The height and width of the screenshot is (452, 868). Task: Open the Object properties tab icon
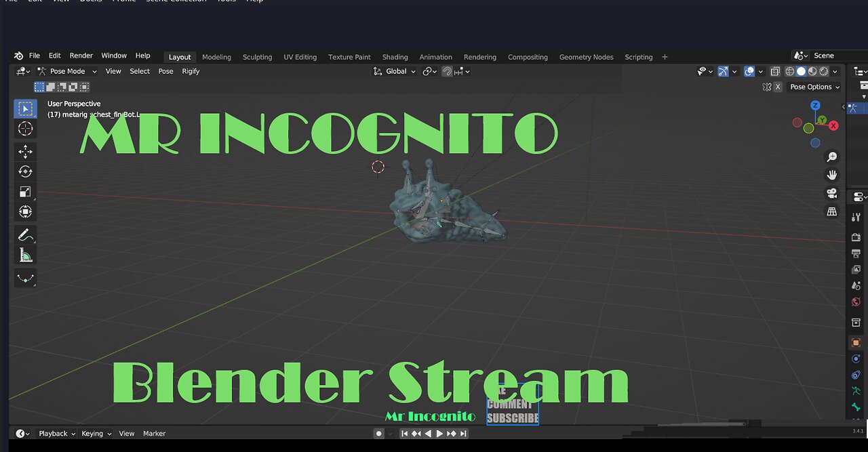[856, 343]
